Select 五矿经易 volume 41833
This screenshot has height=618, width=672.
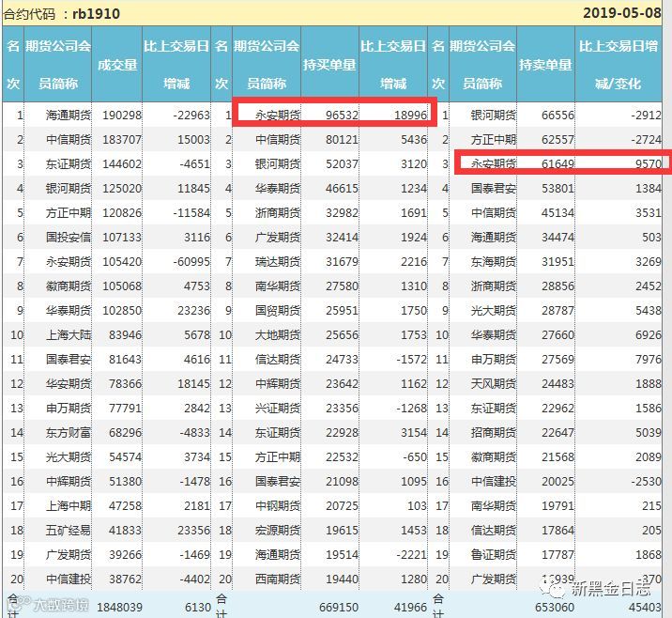coord(125,530)
